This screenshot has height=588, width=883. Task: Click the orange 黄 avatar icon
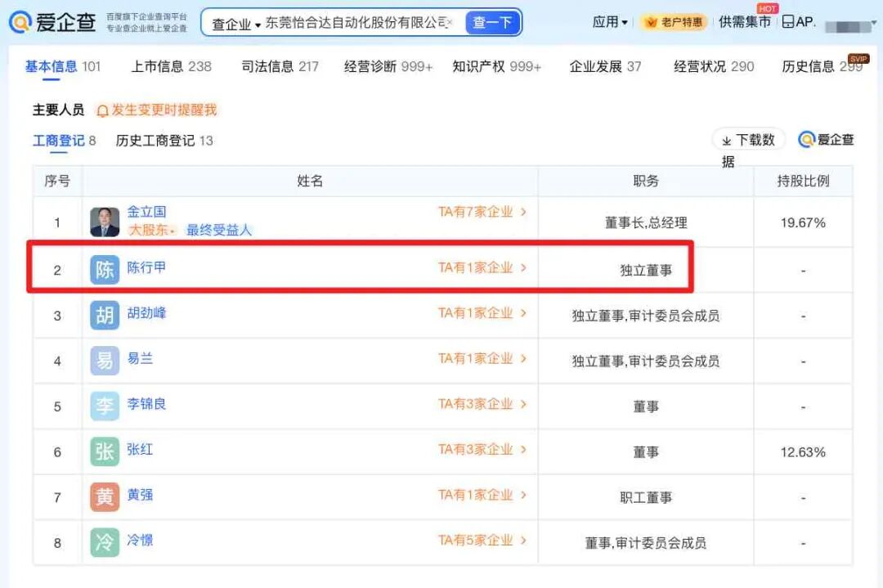105,497
